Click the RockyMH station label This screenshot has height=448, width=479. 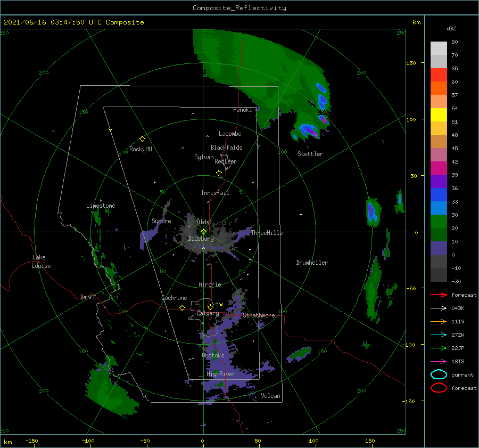click(x=141, y=149)
